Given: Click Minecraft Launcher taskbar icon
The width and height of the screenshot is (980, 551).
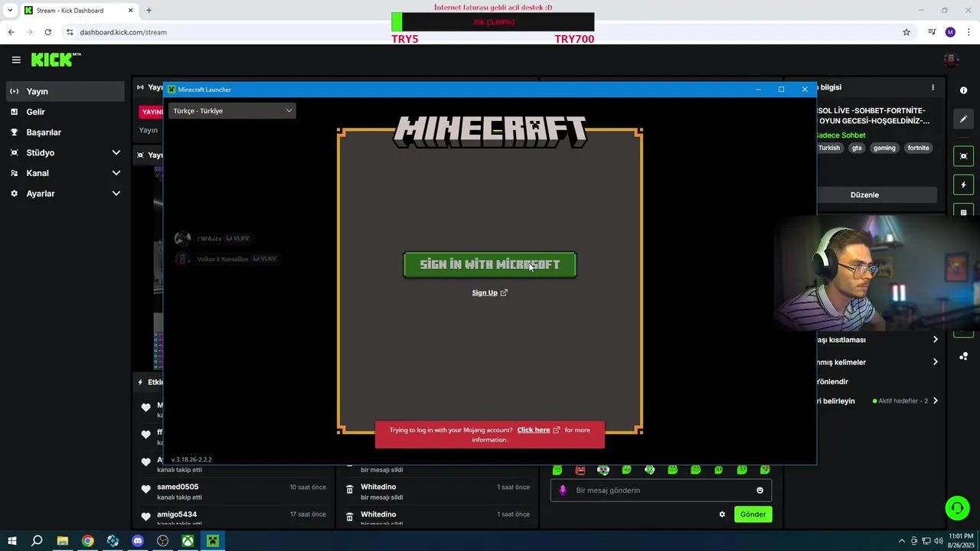Looking at the screenshot, I should [x=213, y=541].
